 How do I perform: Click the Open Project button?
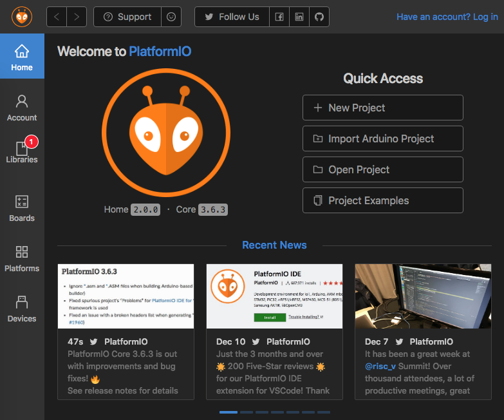383,169
